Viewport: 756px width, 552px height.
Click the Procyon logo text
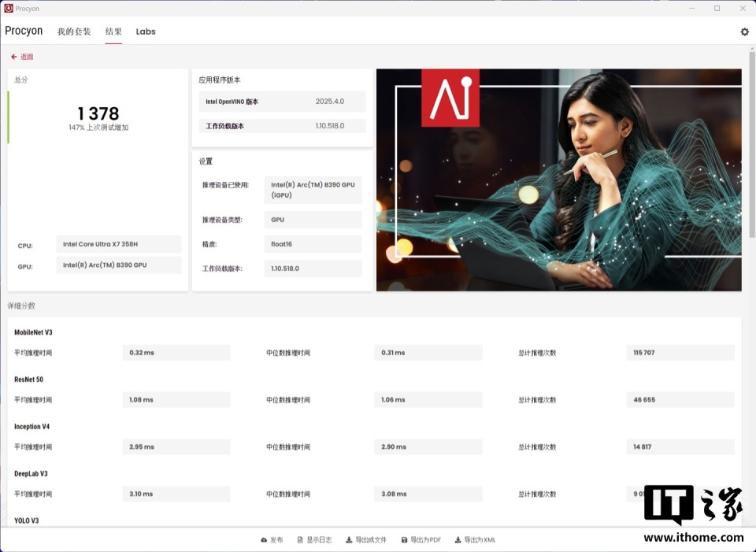pyautogui.click(x=24, y=31)
